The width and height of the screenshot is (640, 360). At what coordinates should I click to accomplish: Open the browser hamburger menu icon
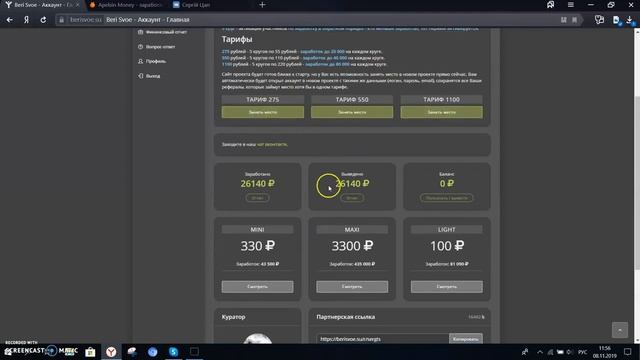point(571,5)
